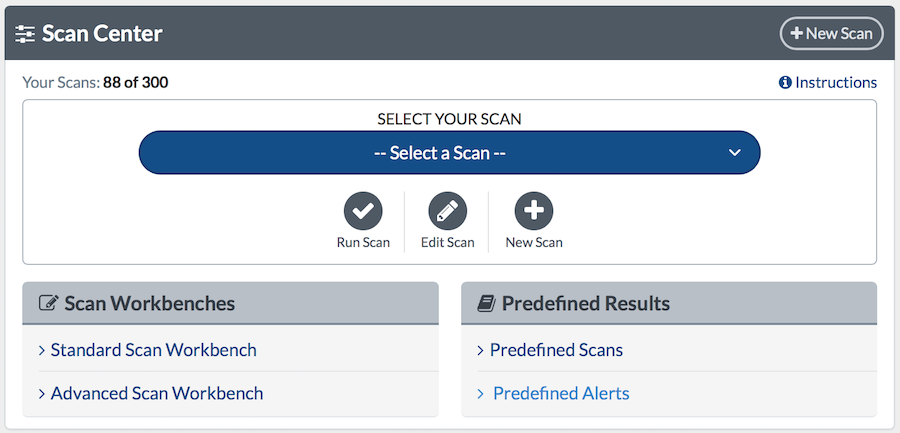Expand the Advanced Scan Workbench chevron
Viewport: 900px width, 433px height.
[x=42, y=393]
